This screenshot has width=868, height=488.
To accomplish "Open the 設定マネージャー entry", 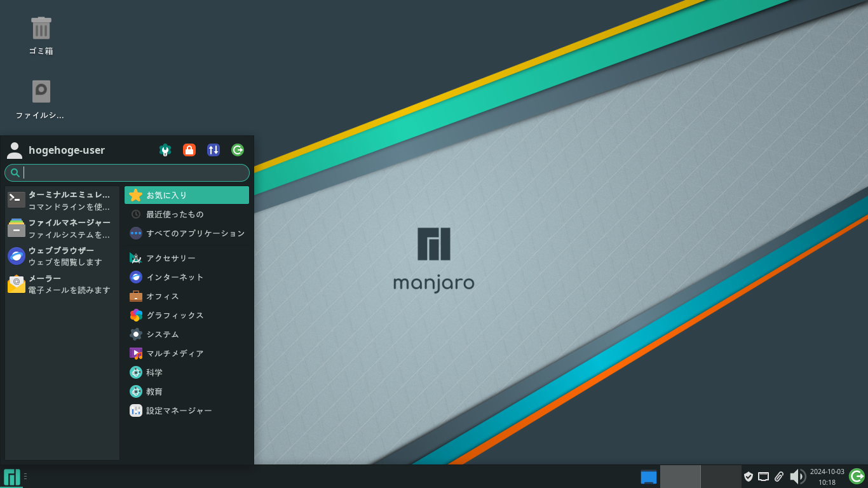I will pyautogui.click(x=178, y=410).
